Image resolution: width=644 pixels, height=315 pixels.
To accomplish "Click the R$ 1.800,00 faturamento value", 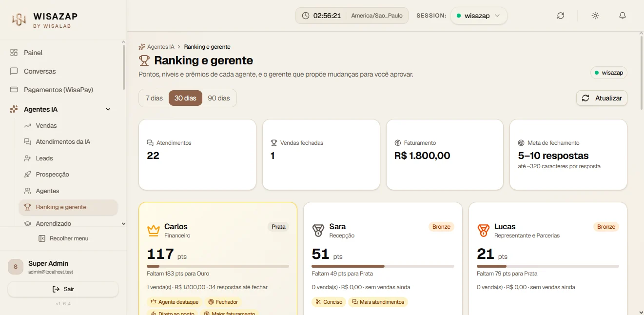I will 422,156.
